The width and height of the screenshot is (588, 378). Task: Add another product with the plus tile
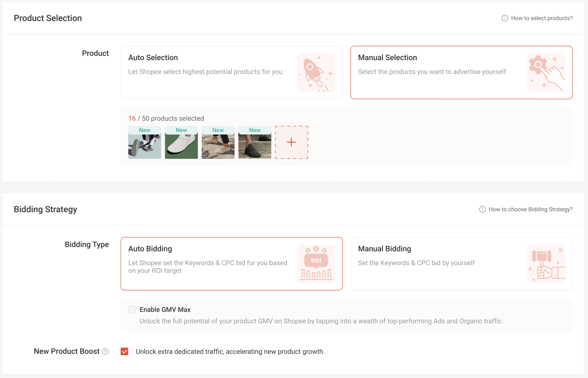click(291, 142)
